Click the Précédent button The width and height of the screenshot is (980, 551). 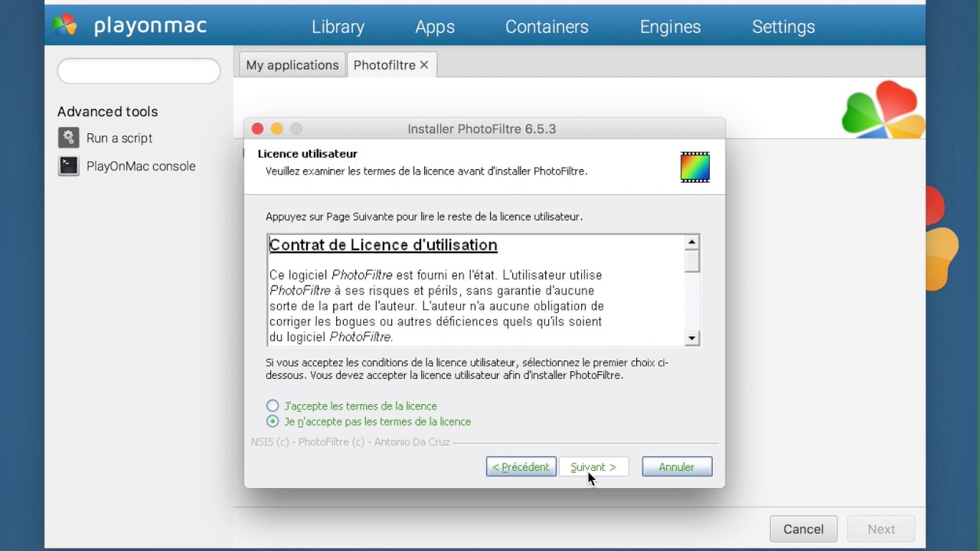point(521,467)
